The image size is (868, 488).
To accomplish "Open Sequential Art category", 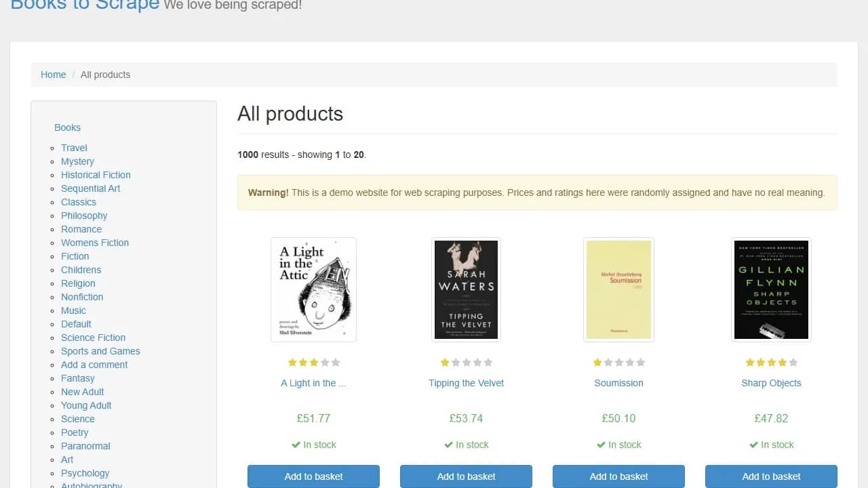I will pyautogui.click(x=90, y=188).
